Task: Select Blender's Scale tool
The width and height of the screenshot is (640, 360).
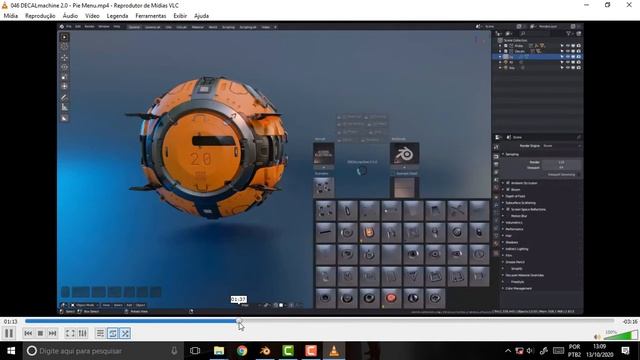Action: (64, 77)
